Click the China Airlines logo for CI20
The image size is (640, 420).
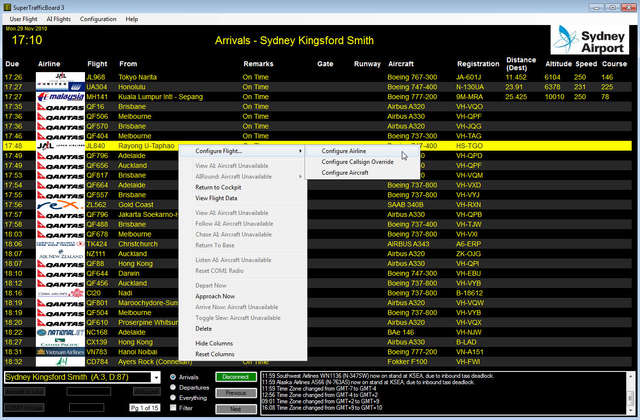pos(60,293)
